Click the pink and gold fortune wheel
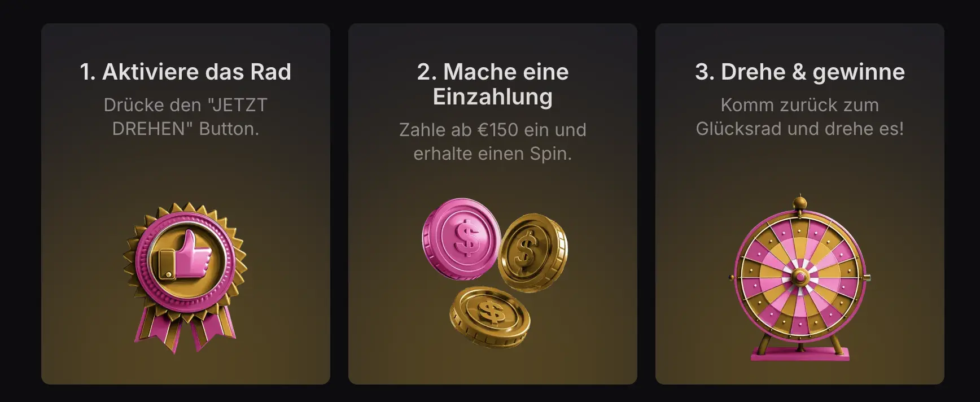980x402 pixels. [x=800, y=278]
